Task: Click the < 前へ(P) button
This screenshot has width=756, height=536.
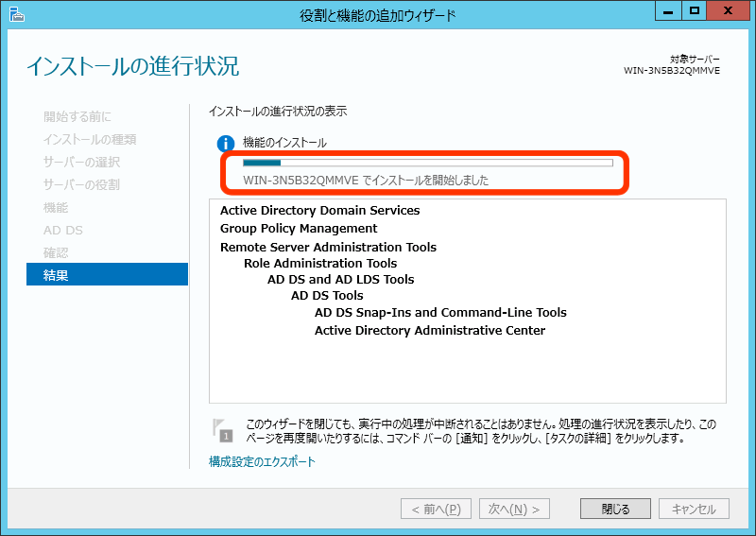Action: tap(436, 509)
